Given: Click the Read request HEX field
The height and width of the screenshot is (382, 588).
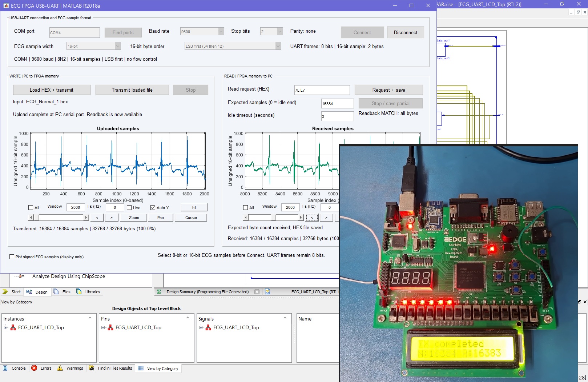Looking at the screenshot, I should pyautogui.click(x=322, y=90).
